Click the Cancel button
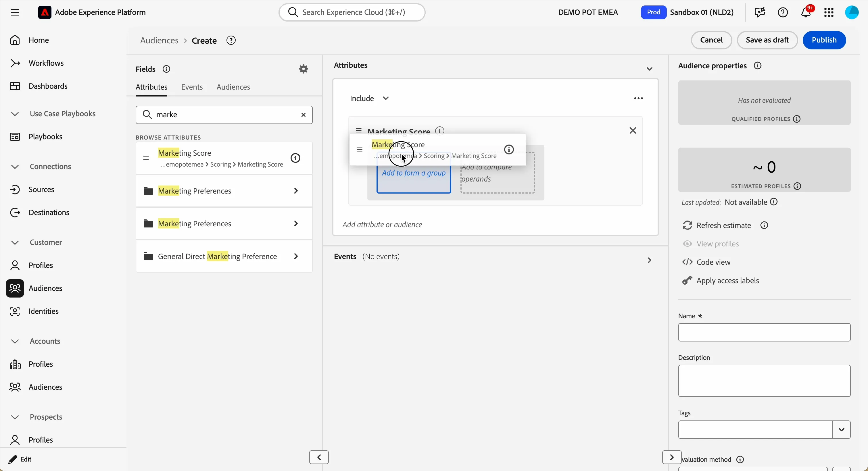This screenshot has width=868, height=471. pyautogui.click(x=711, y=40)
